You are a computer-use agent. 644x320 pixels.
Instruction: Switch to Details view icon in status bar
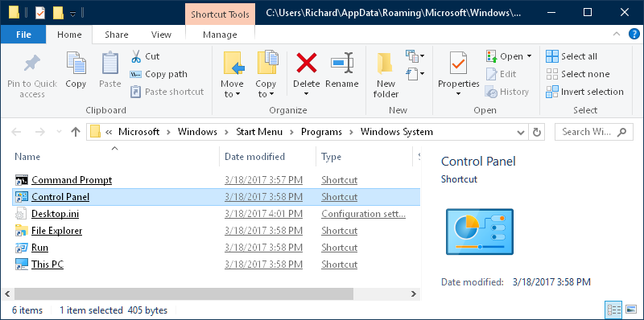point(613,310)
